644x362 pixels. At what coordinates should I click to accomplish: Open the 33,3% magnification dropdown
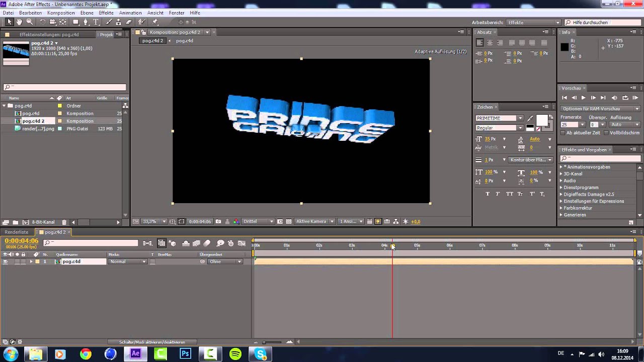154,221
